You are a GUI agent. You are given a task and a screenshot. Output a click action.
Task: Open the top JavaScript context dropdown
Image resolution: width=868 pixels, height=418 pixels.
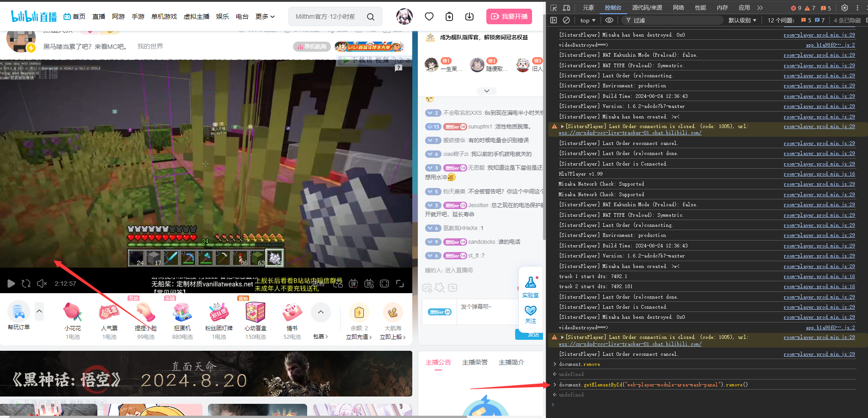coord(587,20)
